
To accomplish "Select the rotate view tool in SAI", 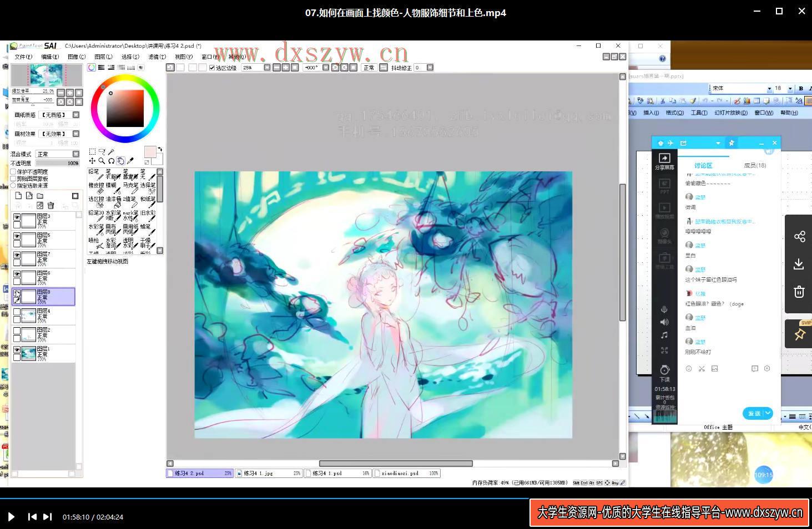I will pyautogui.click(x=111, y=161).
